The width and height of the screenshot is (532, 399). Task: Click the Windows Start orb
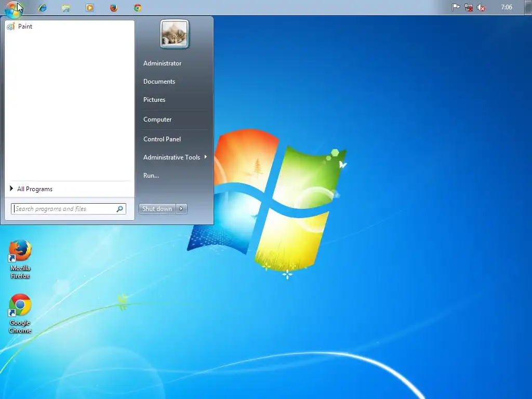[14, 8]
